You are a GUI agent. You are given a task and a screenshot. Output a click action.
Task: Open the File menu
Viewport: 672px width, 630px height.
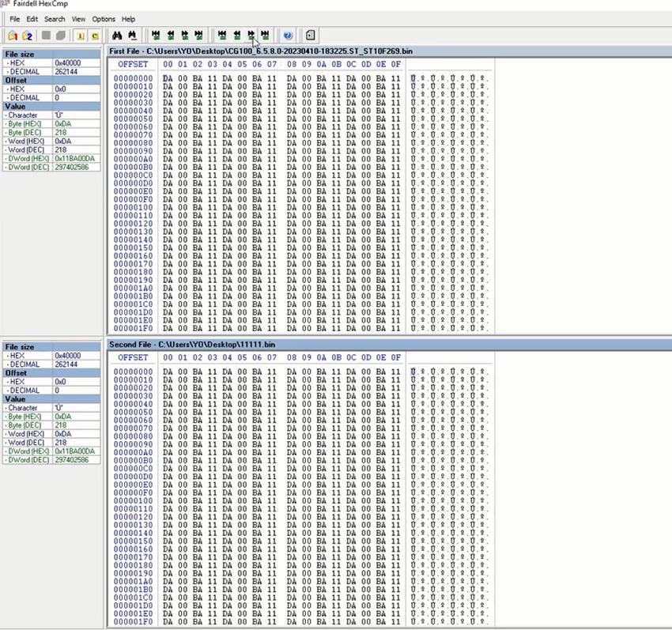coord(14,19)
